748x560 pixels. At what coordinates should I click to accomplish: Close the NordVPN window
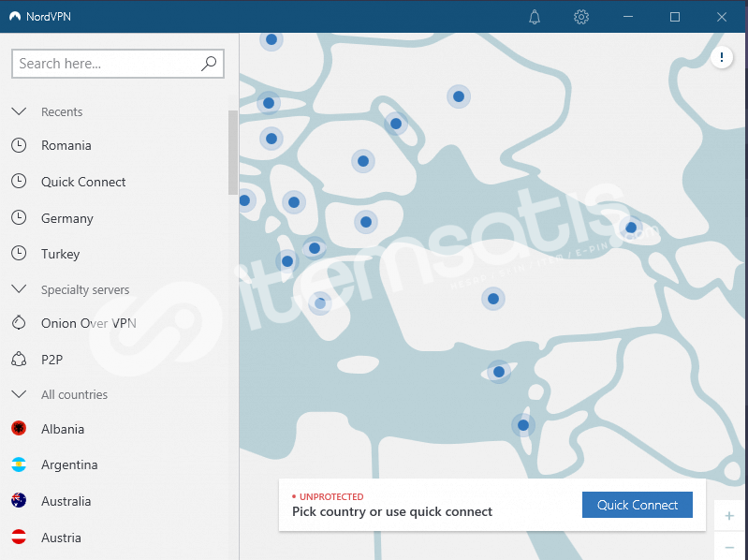pos(721,17)
